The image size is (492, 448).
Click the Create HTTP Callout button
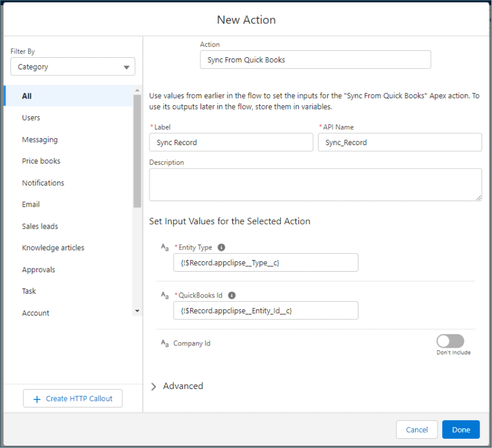pos(73,398)
